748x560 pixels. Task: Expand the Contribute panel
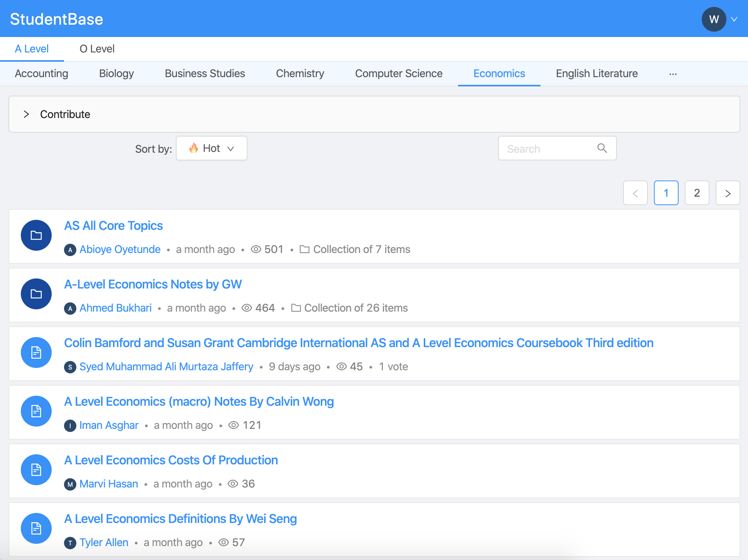26,114
